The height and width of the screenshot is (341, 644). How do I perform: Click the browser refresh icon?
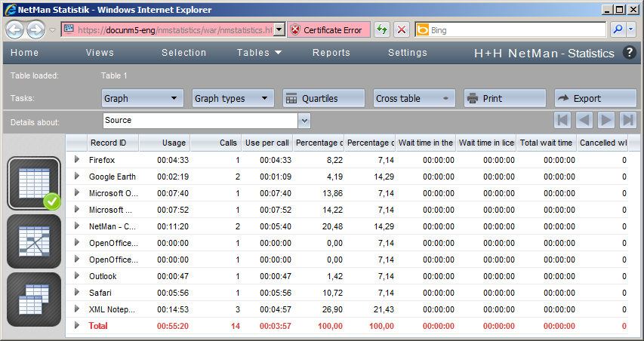click(382, 29)
